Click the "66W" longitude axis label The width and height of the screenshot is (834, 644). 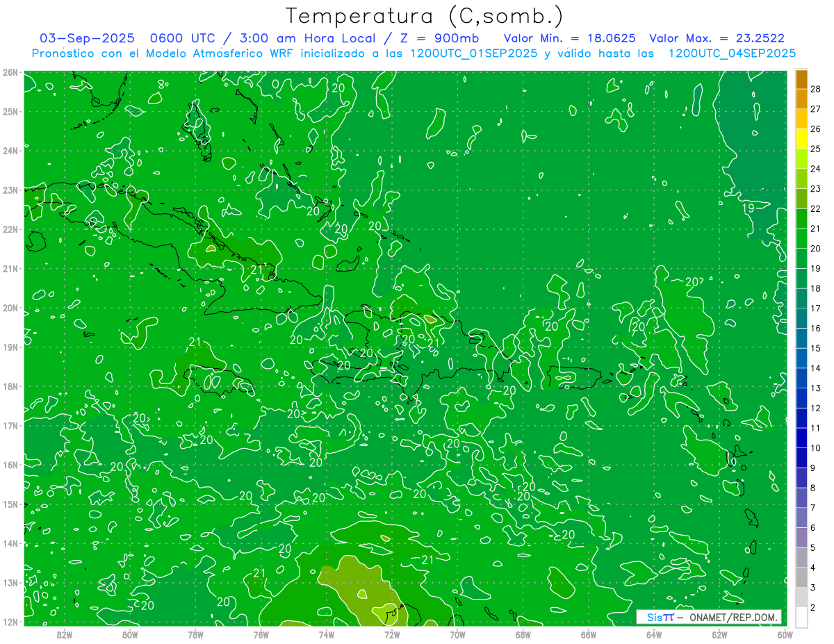(589, 634)
